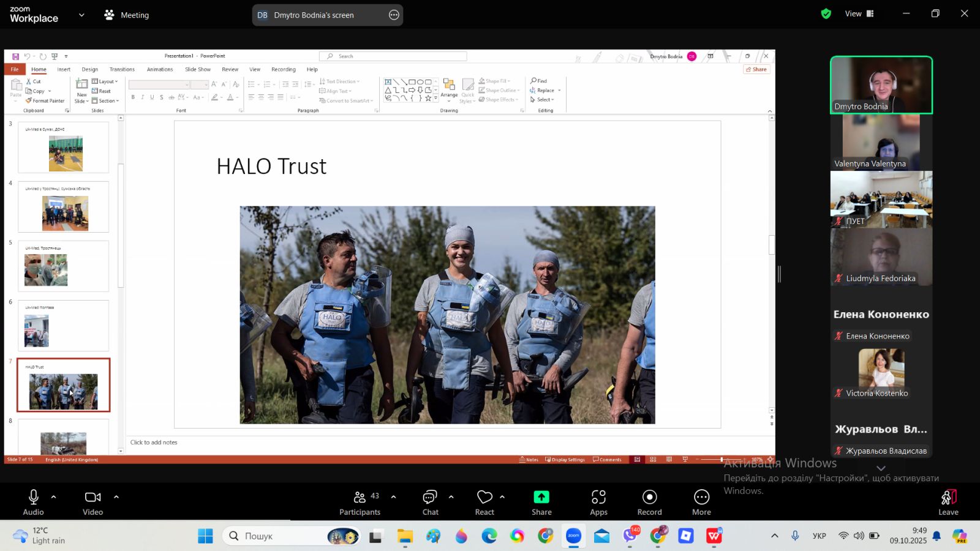Start recording with the Record button
This screenshot has height=551, width=980.
coord(649,502)
